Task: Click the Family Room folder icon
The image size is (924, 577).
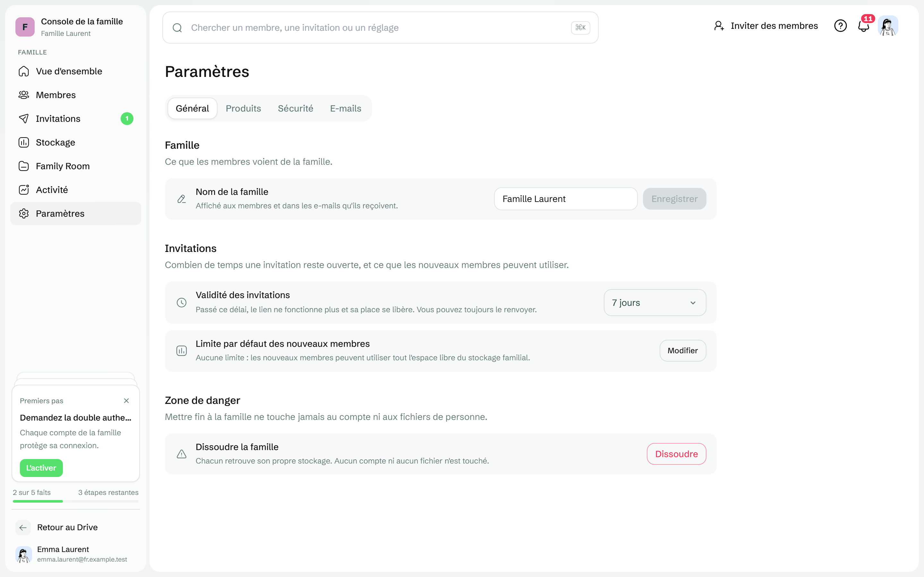Action: [x=24, y=166]
